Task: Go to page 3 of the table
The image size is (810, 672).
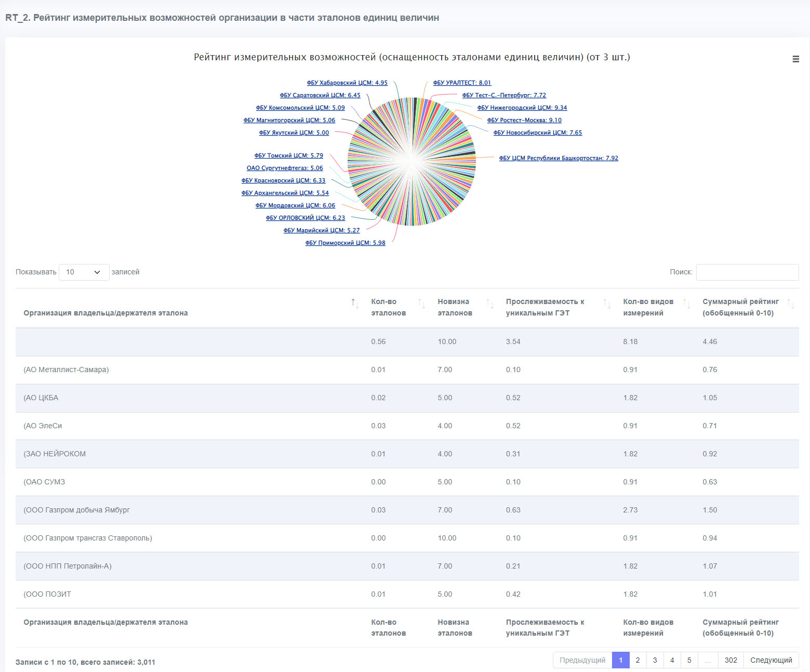Action: (655, 660)
